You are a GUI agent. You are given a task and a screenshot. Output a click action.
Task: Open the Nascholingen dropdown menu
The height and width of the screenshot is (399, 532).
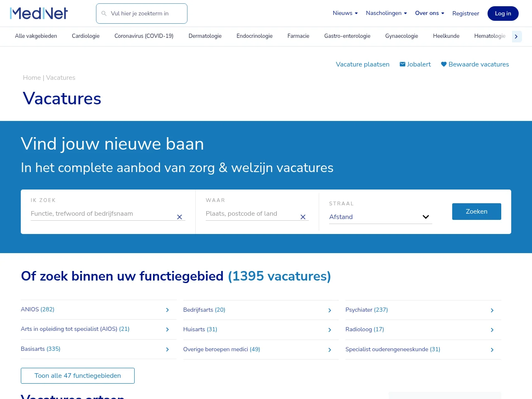386,13
